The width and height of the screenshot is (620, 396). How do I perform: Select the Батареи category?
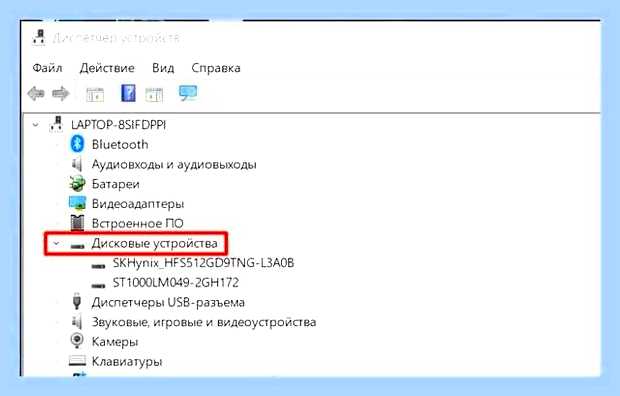[x=115, y=184]
